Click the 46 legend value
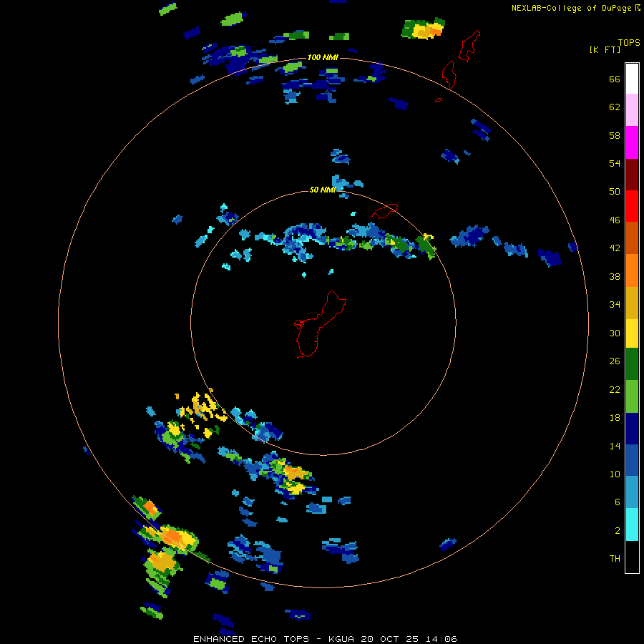Image resolution: width=644 pixels, height=644 pixels. 615,220
